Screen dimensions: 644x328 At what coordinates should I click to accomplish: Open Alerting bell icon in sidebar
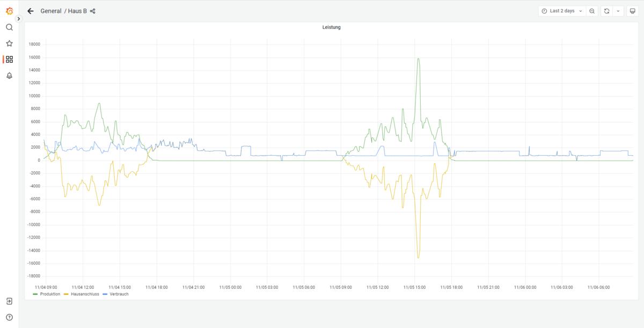click(9, 76)
